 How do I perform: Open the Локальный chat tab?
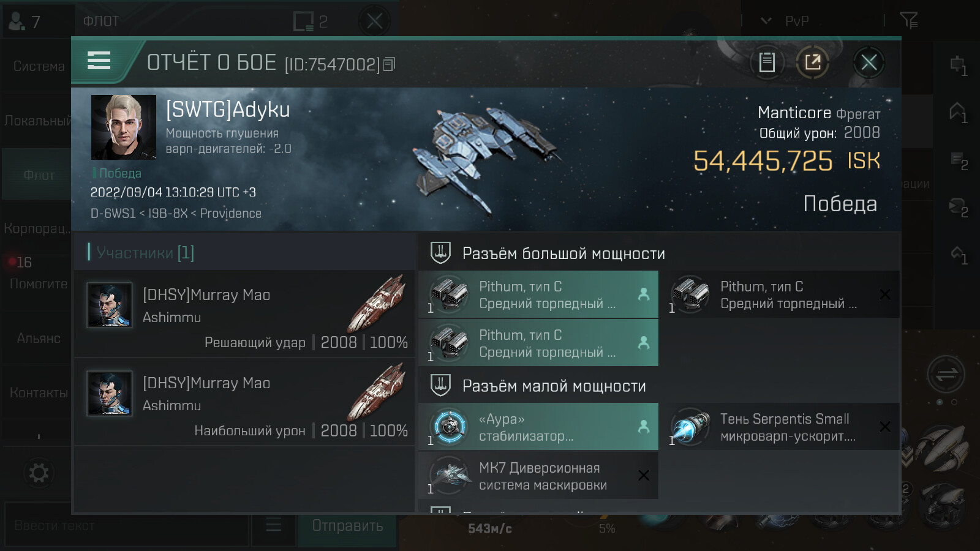(x=37, y=121)
